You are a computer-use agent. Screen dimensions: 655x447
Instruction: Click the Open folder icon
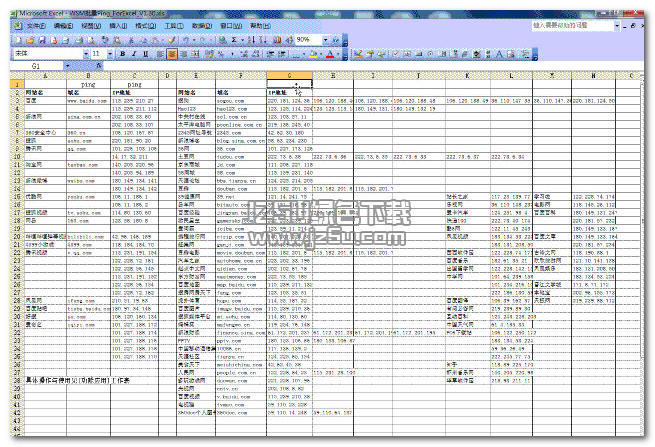(x=27, y=39)
